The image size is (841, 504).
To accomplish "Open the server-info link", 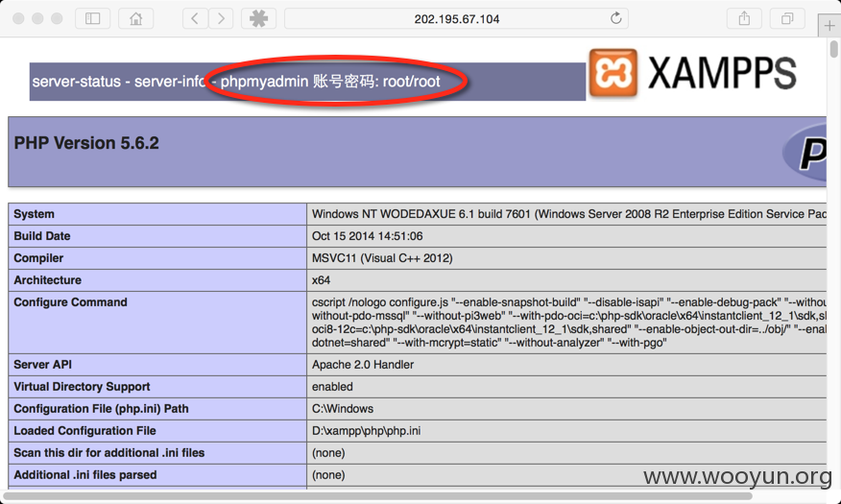I will 170,82.
